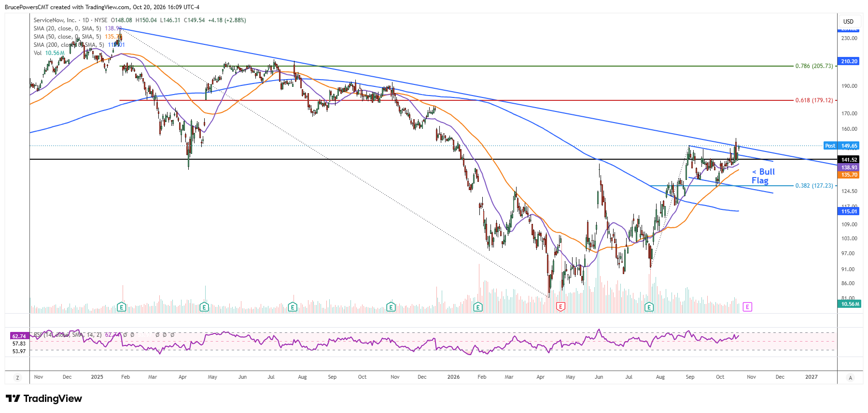Screen dimensions: 868x413
Task: Select the earnings E marker near Aug 2026
Action: pyautogui.click(x=649, y=307)
